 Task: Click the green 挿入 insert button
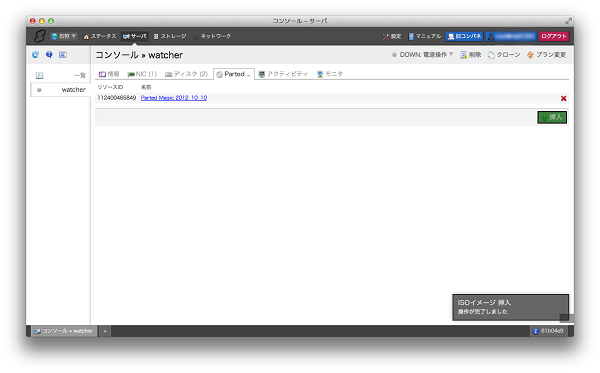(552, 117)
